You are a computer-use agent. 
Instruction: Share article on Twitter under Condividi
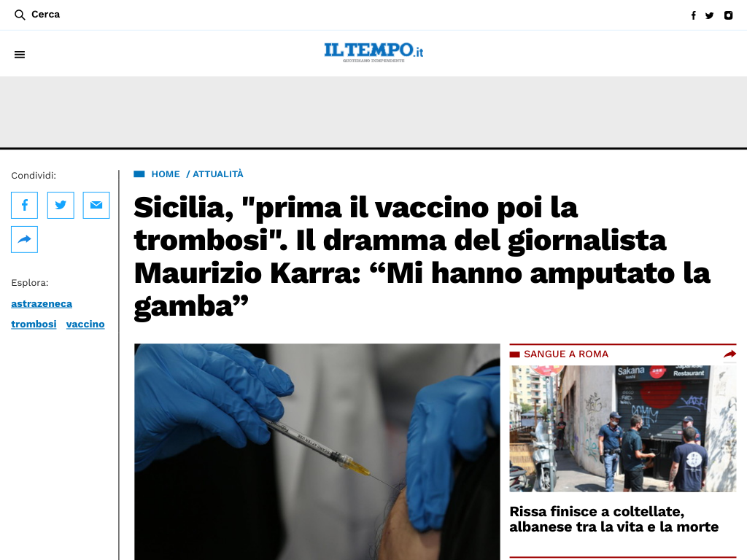(x=61, y=205)
